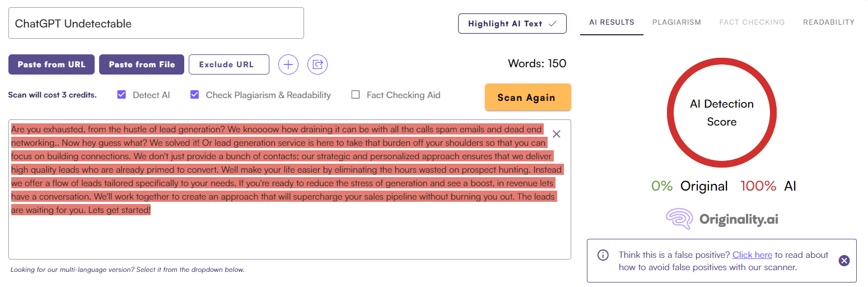Toggle the Detect AI checkbox

point(122,95)
